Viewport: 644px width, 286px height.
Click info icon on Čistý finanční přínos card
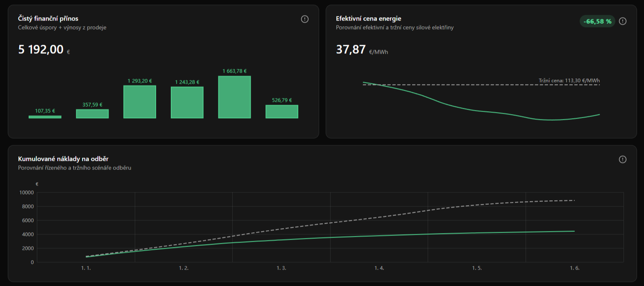[x=305, y=19]
